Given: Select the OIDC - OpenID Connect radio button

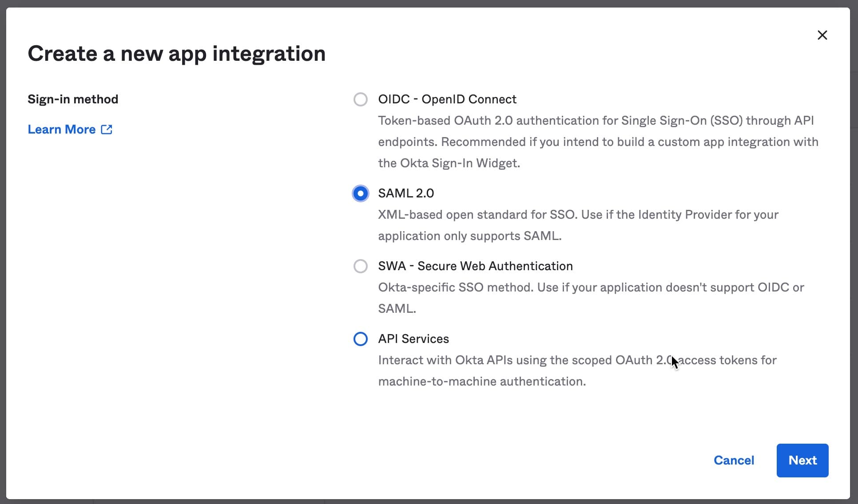Looking at the screenshot, I should point(360,99).
